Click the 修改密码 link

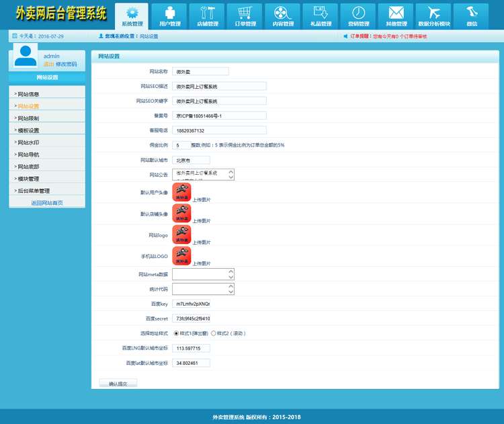(66, 65)
